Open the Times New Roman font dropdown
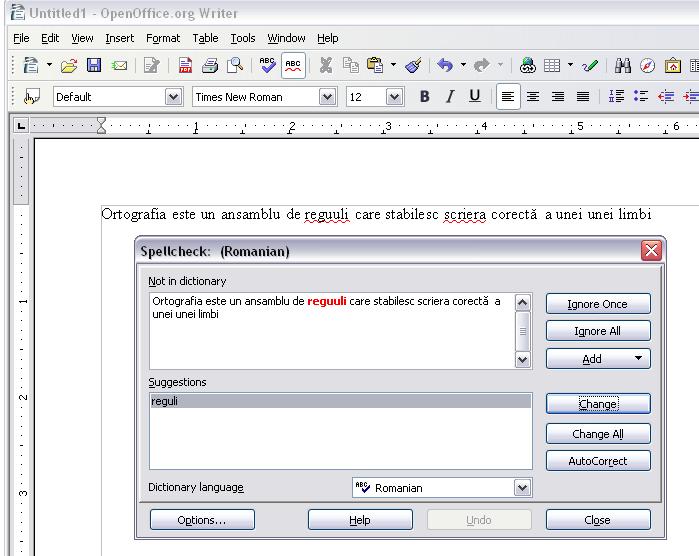699x556 pixels. click(x=327, y=97)
